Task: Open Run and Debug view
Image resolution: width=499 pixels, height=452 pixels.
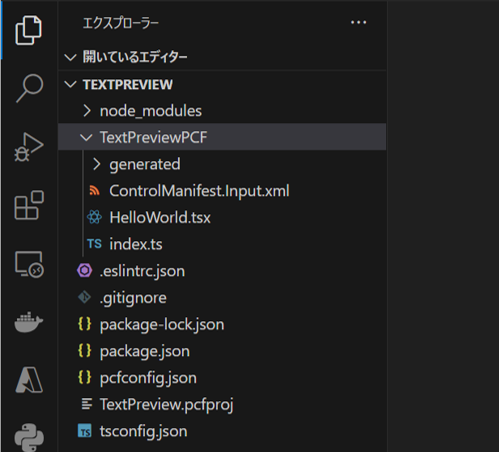Action: pyautogui.click(x=29, y=147)
